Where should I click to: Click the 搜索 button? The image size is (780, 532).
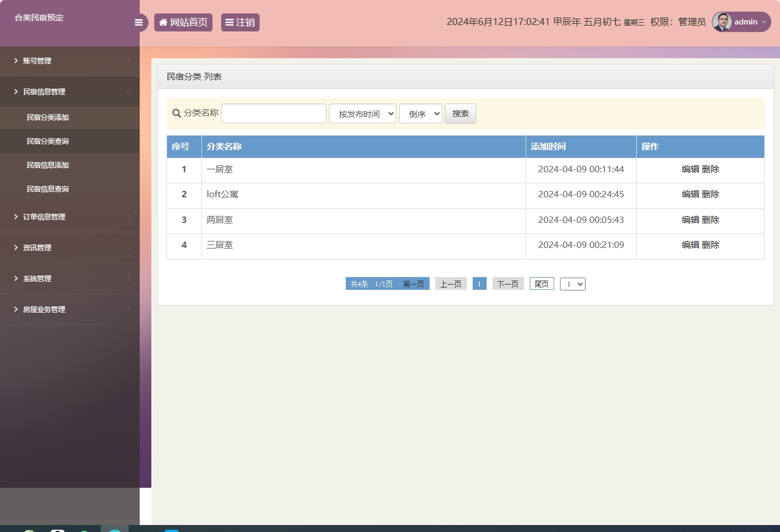pos(460,114)
